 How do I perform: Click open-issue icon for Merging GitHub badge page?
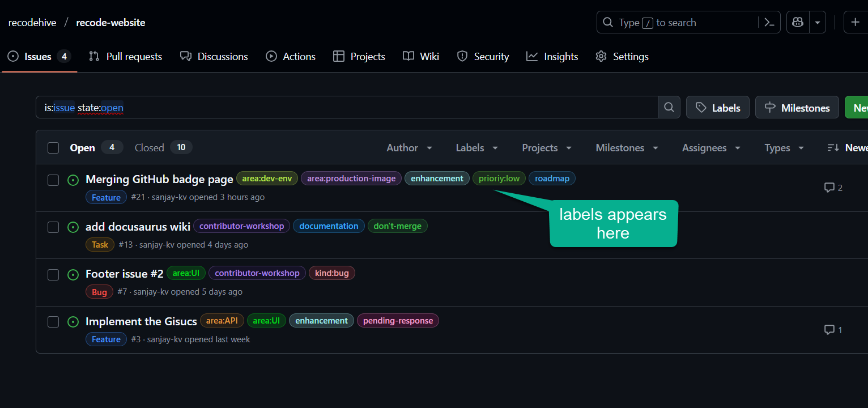click(73, 180)
